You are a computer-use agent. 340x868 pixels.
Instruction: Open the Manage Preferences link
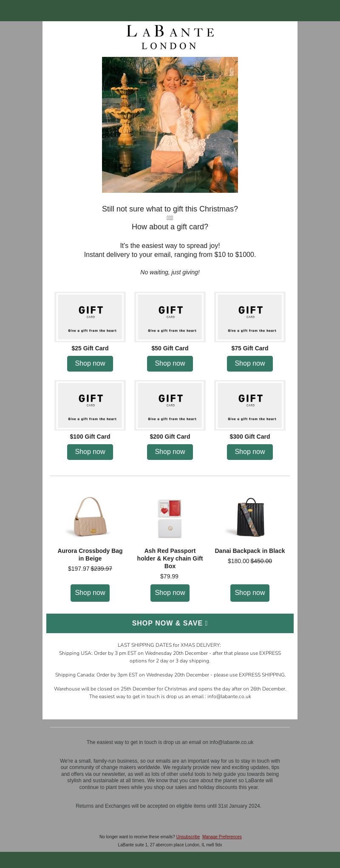click(222, 837)
